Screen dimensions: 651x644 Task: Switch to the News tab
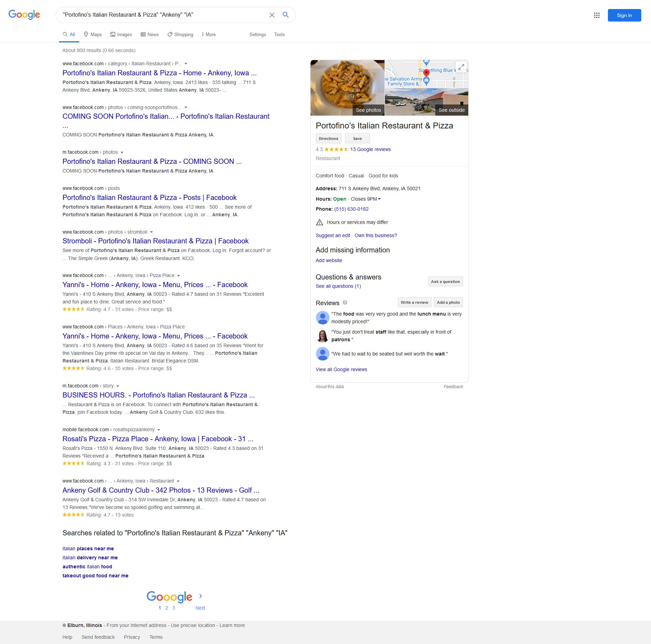coord(150,34)
